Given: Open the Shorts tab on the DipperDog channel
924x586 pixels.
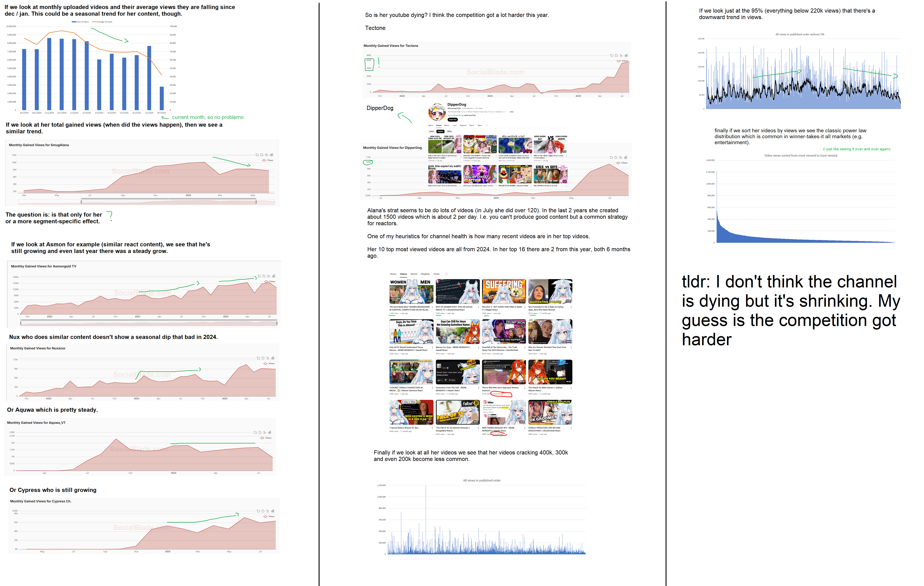Looking at the screenshot, I should (x=447, y=125).
